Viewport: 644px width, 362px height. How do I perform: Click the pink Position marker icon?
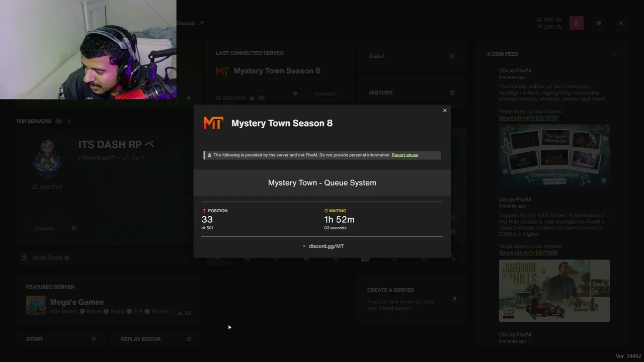(x=204, y=211)
